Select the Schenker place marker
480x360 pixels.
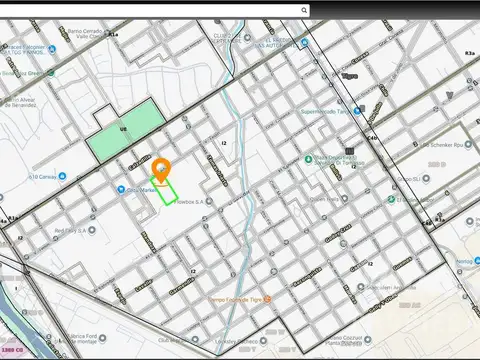[468, 145]
